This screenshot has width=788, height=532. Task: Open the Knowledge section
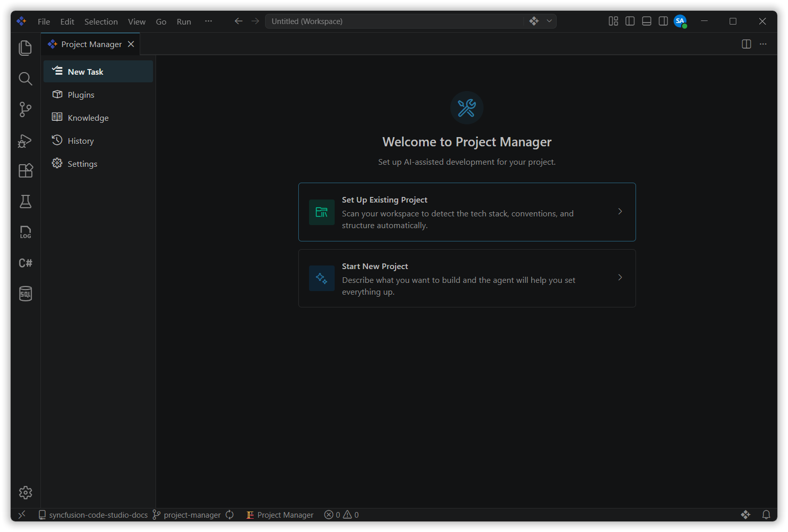point(98,118)
